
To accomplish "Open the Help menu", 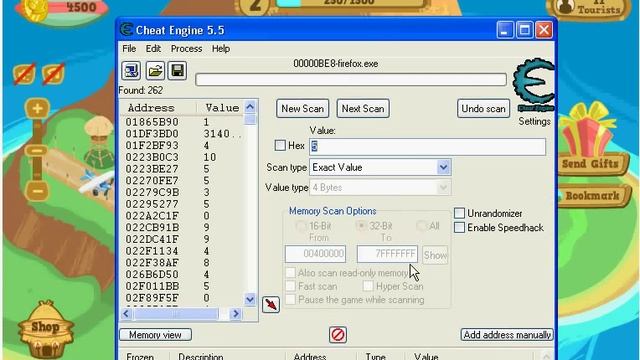I will (221, 49).
